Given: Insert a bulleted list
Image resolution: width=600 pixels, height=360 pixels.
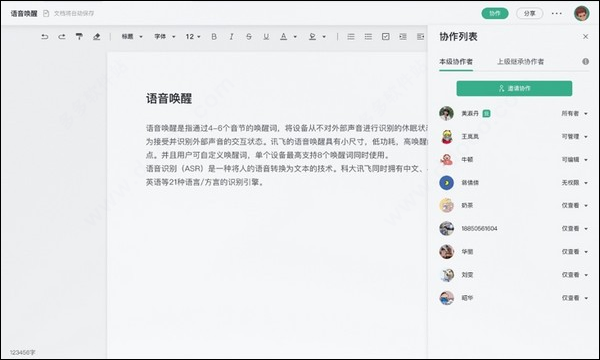Looking at the screenshot, I should pyautogui.click(x=368, y=37).
